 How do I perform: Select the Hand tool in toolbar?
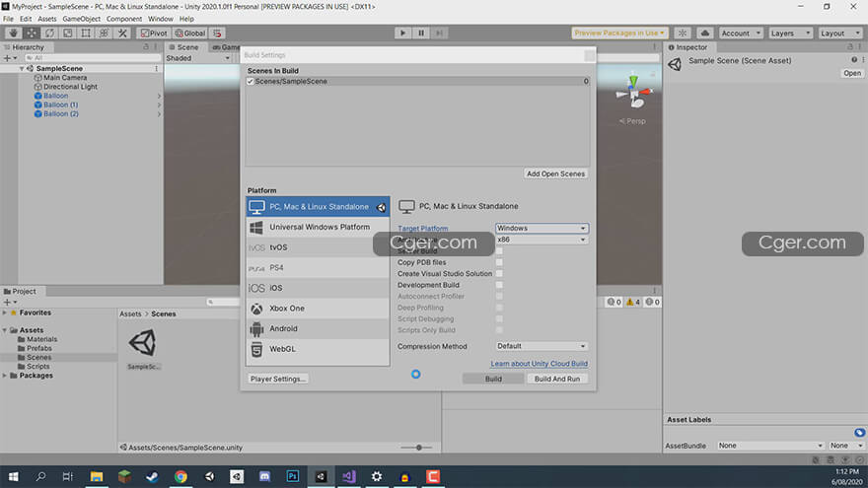tap(13, 34)
